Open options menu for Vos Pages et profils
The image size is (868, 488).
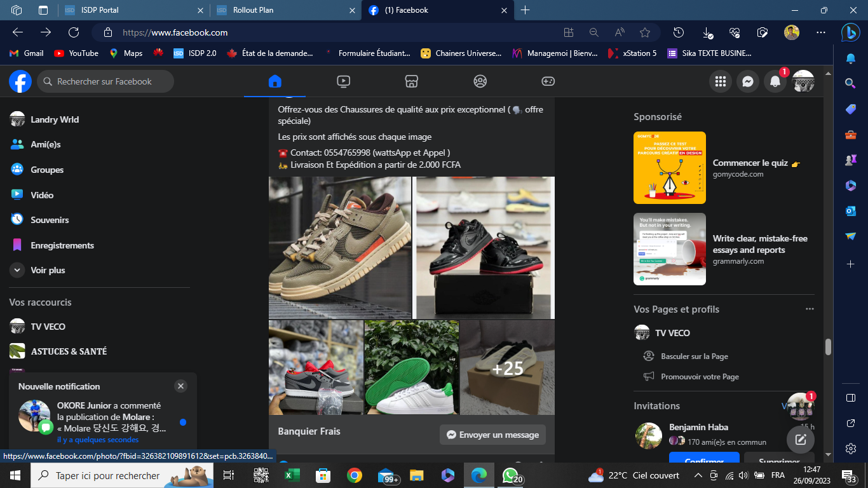coord(809,309)
